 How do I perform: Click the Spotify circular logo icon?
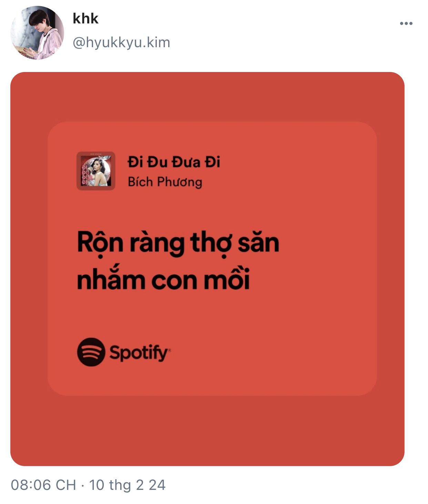point(91,352)
